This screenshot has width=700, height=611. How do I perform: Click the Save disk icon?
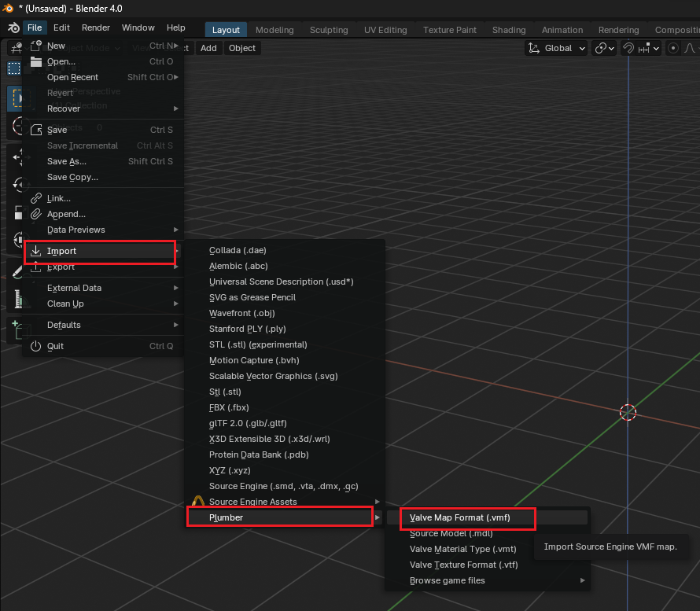tap(36, 130)
